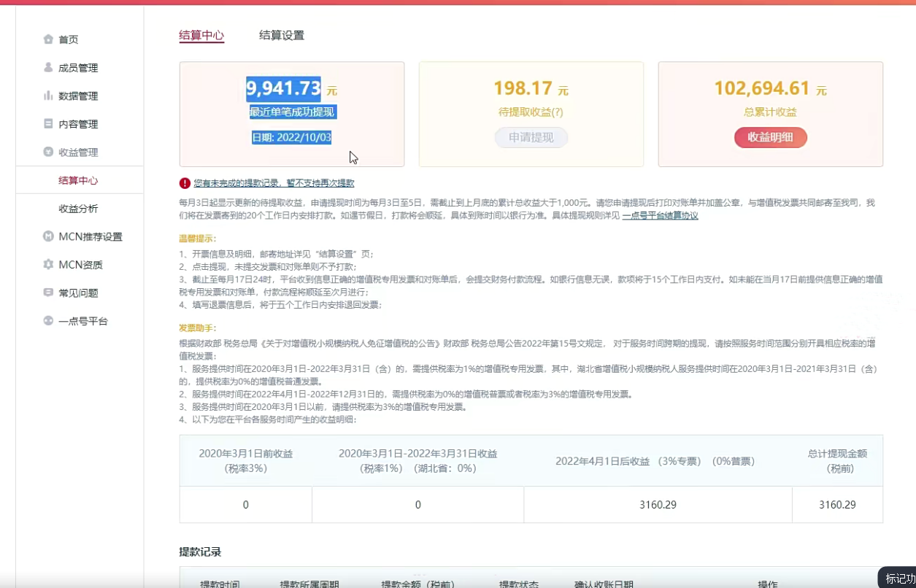
Task: Click the home icon beside 首页
Action: point(48,39)
